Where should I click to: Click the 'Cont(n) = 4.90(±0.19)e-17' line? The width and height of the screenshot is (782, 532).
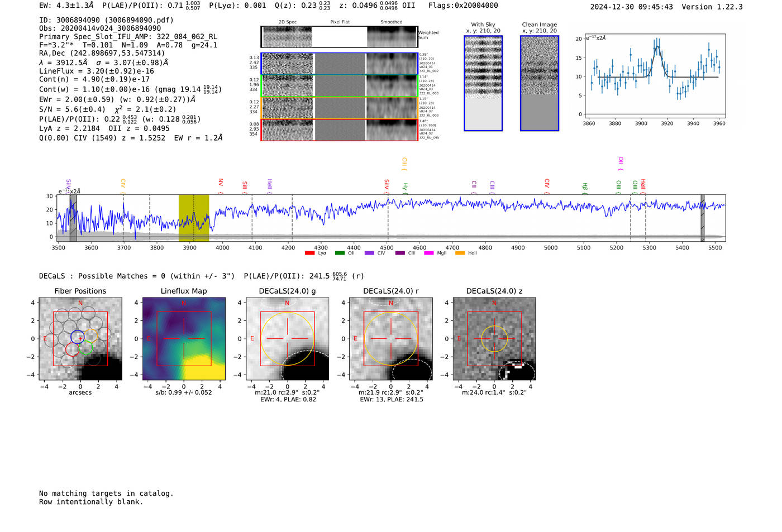click(94, 79)
